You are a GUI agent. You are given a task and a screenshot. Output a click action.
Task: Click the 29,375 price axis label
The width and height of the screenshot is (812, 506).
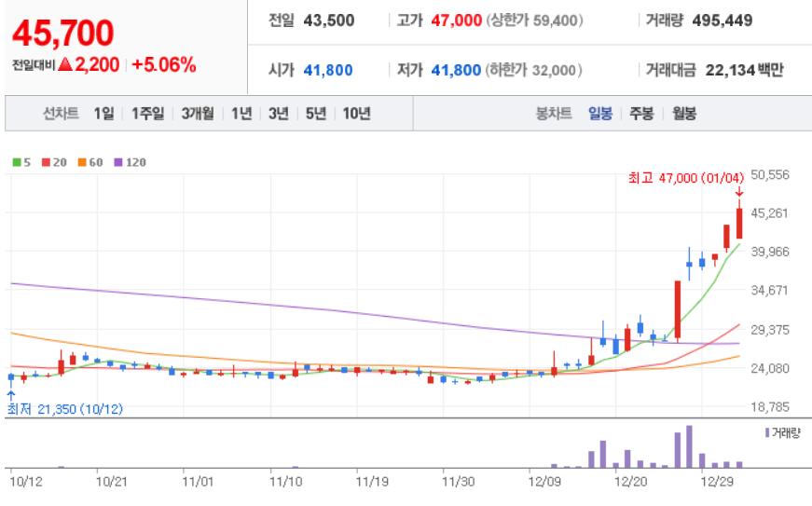[770, 330]
